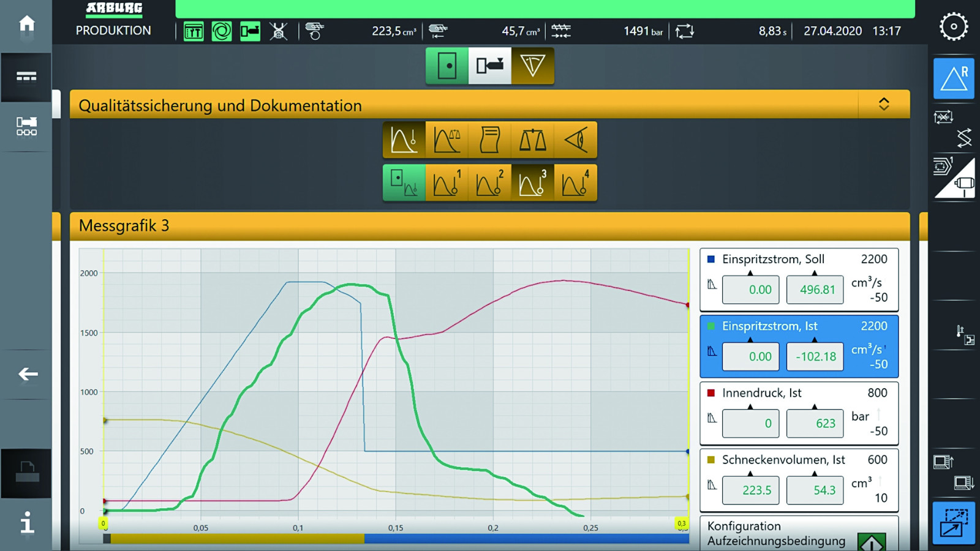
Task: Click the Innendruck 623 value field
Action: pyautogui.click(x=815, y=423)
